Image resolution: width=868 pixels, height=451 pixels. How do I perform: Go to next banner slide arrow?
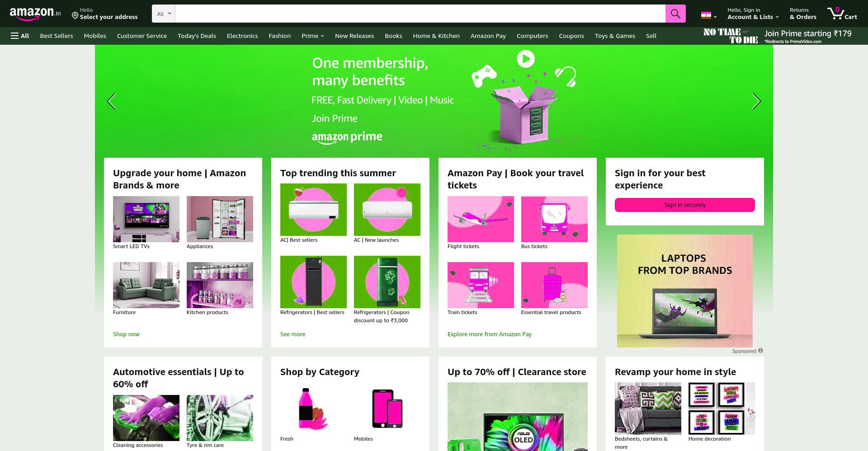coord(756,101)
